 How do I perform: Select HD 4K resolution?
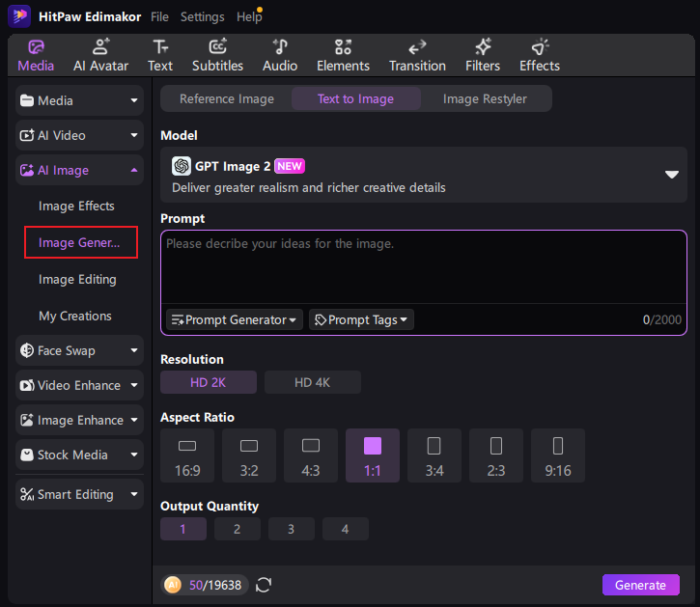313,382
